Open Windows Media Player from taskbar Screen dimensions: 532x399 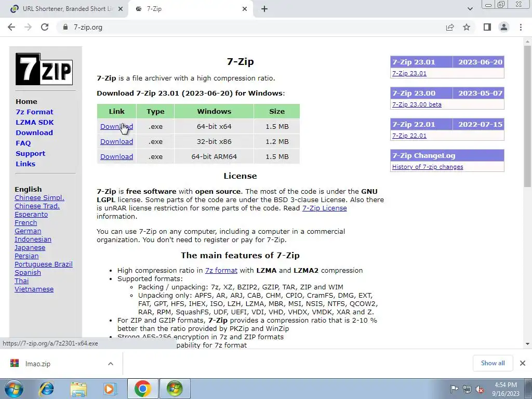coord(110,389)
